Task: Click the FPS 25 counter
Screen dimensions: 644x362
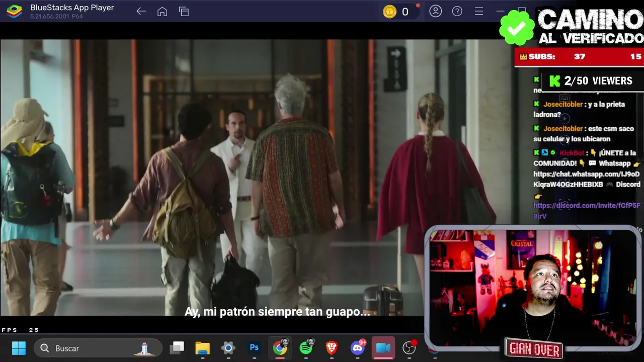Action: 20,330
